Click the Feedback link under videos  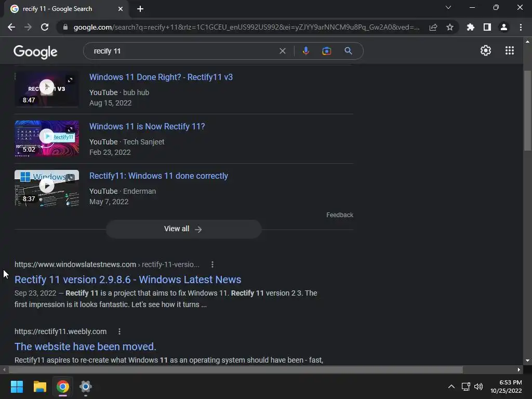point(340,215)
